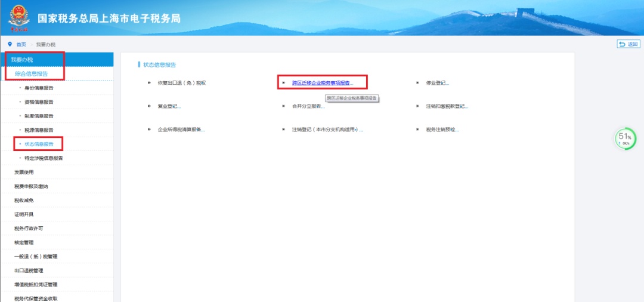
Task: Open the 注销登记（本市分支机构适用）link
Action: (327, 130)
